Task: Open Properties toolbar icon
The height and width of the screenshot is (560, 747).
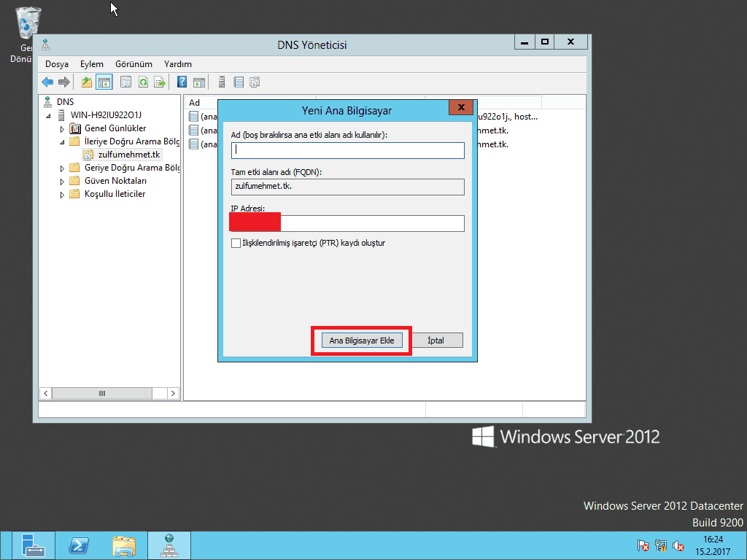Action: 125,82
